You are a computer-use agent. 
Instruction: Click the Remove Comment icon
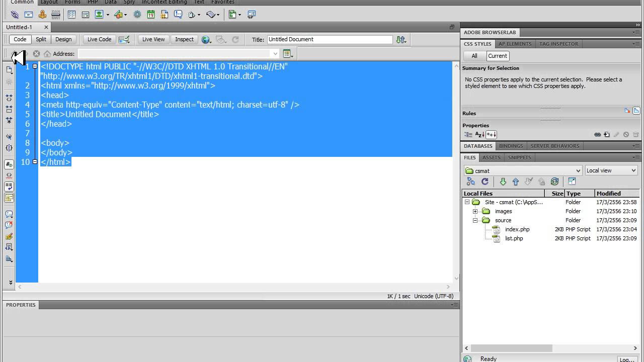(x=9, y=225)
